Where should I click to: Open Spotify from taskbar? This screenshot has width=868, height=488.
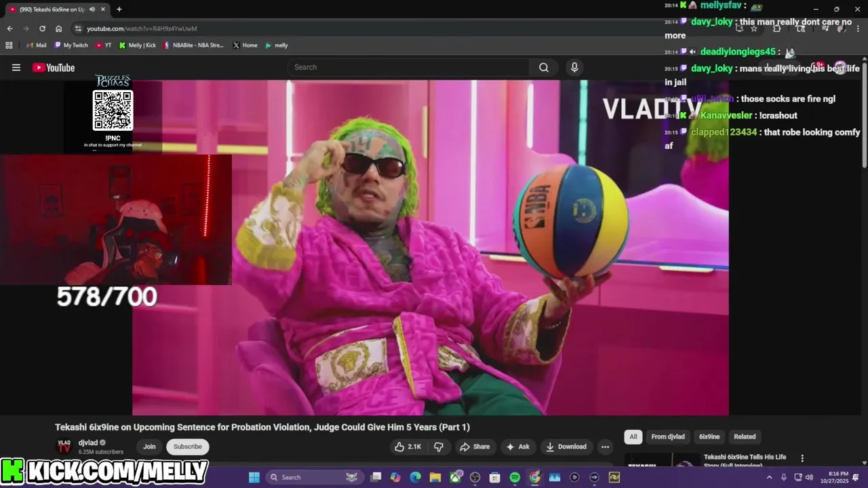click(x=515, y=477)
